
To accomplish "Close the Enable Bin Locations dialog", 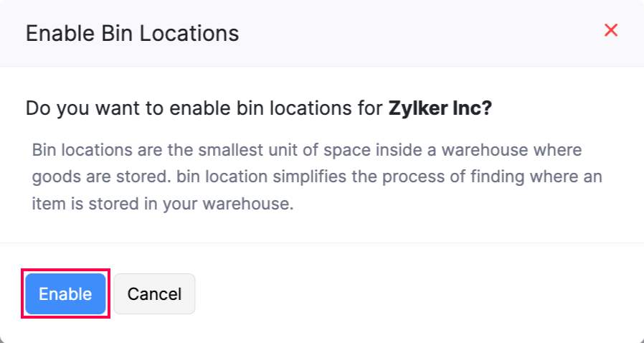I will coord(611,30).
